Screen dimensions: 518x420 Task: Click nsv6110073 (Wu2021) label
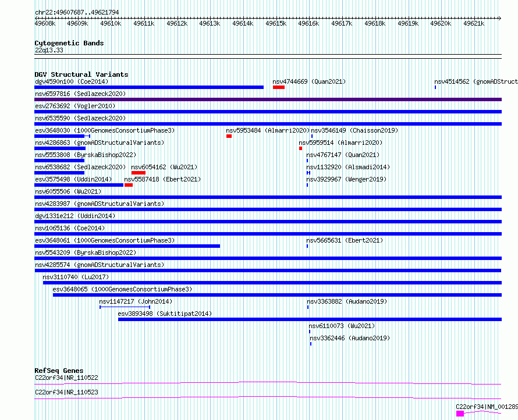pyautogui.click(x=342, y=326)
